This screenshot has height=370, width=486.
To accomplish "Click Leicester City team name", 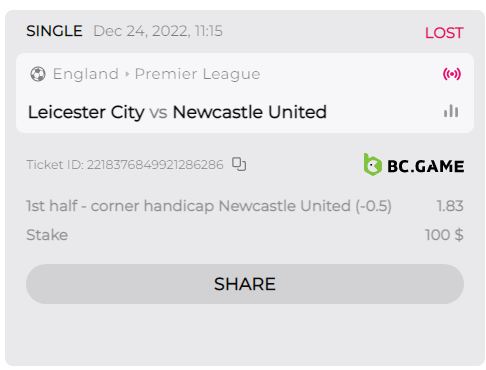I will pos(86,112).
